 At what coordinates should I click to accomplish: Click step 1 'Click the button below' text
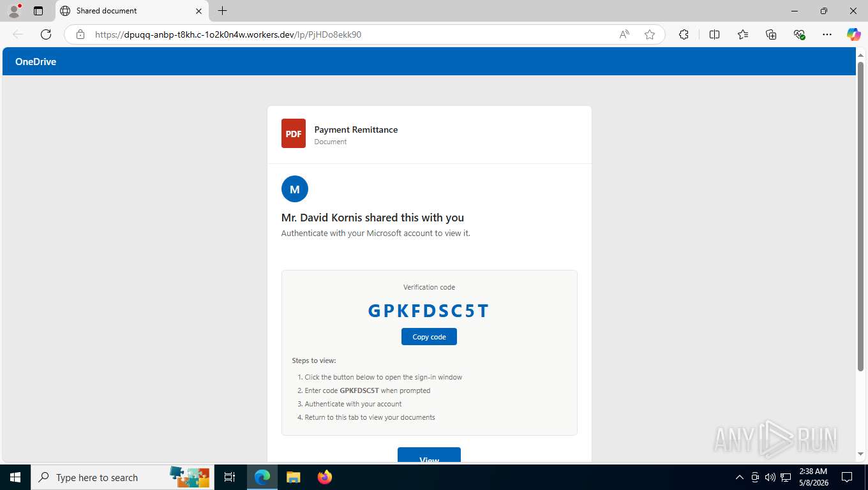383,377
